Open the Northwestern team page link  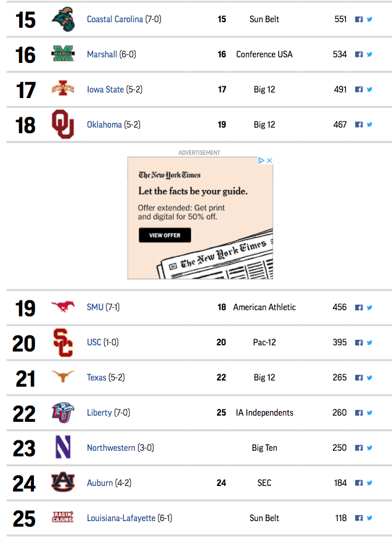tap(111, 448)
